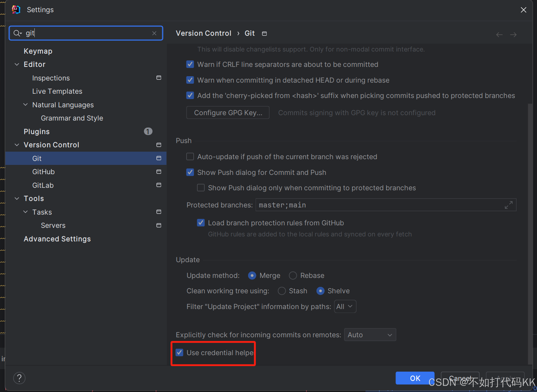Select Stash for cleaning working tree
Viewport: 537px width, 392px height.
282,291
